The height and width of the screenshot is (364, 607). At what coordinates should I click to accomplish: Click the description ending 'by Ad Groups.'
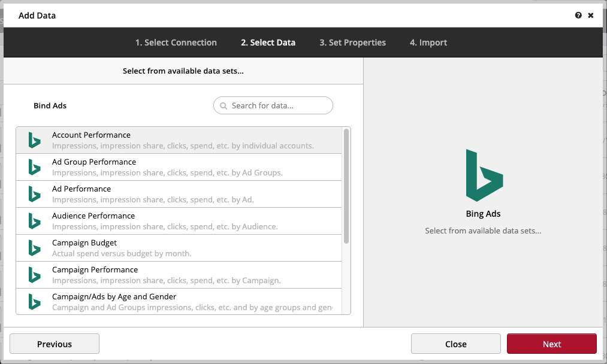pos(167,173)
